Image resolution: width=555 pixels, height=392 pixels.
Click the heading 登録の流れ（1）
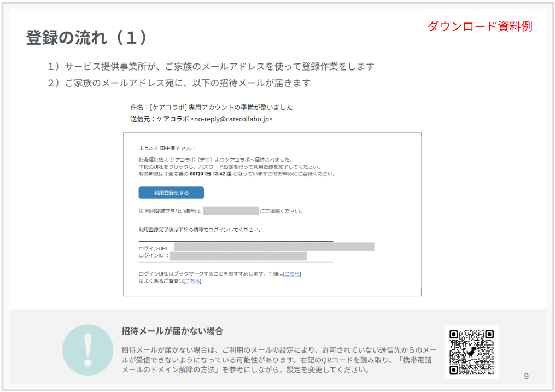[87, 38]
